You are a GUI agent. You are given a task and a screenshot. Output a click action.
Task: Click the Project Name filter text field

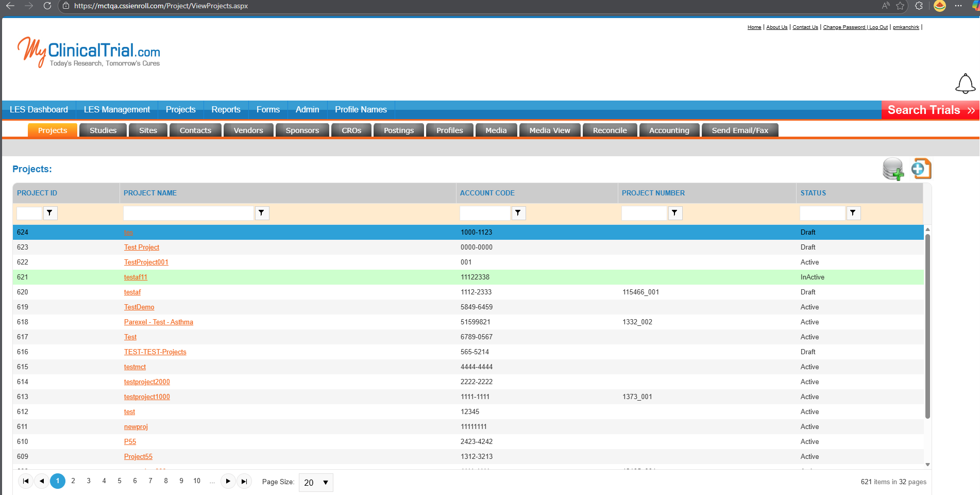click(x=189, y=213)
